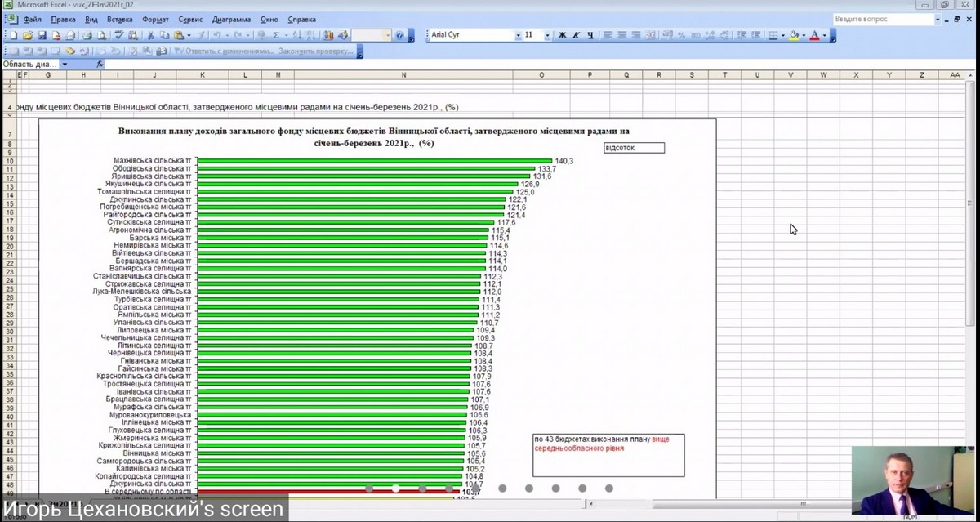Open the Диаграмма menu
Image resolution: width=980 pixels, height=522 pixels.
point(231,19)
